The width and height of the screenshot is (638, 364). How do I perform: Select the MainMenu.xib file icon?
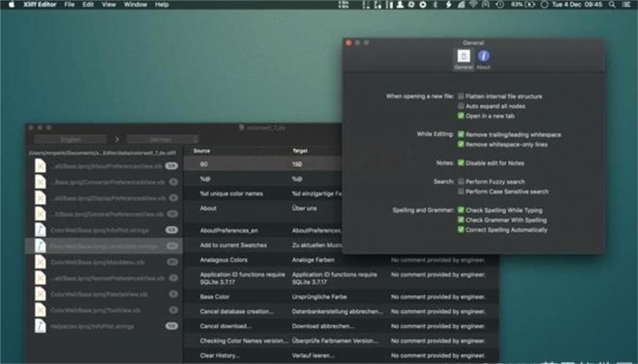pos(40,262)
